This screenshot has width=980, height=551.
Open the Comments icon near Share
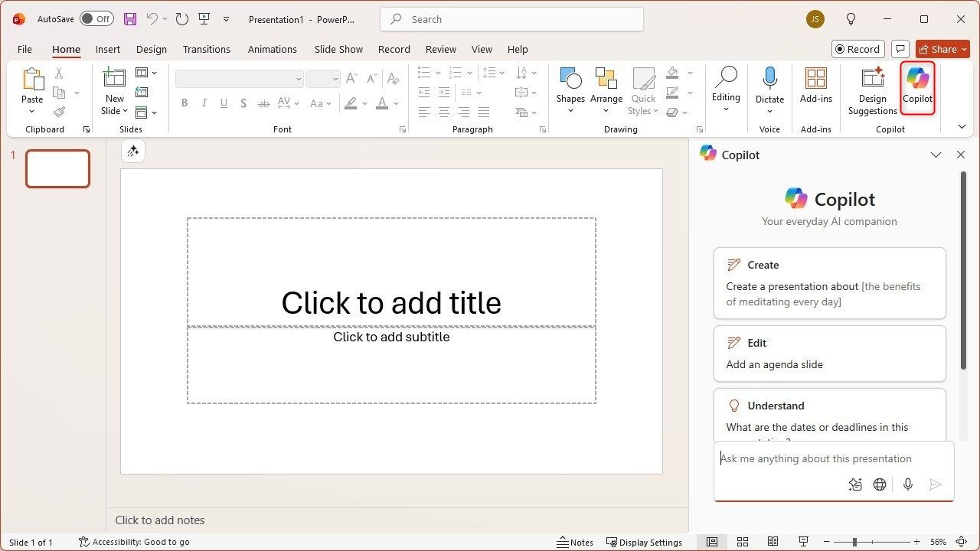900,49
